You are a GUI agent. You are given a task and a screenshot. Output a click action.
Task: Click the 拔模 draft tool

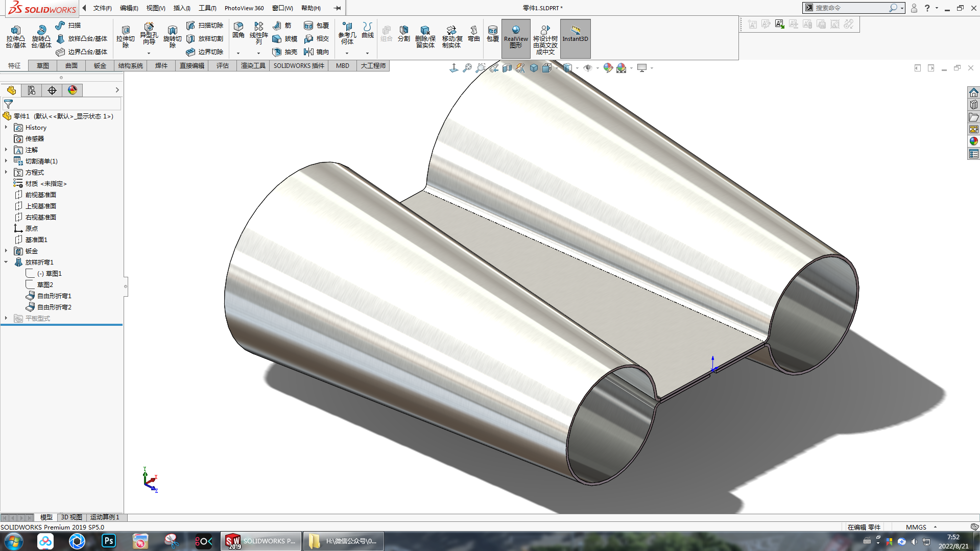284,38
